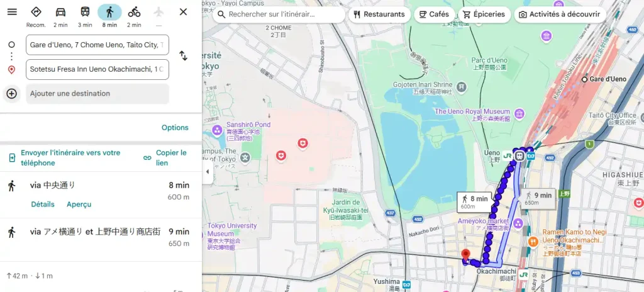Screen dimensions: 644x292
Task: Open the hamburger main menu
Action: 13,12
